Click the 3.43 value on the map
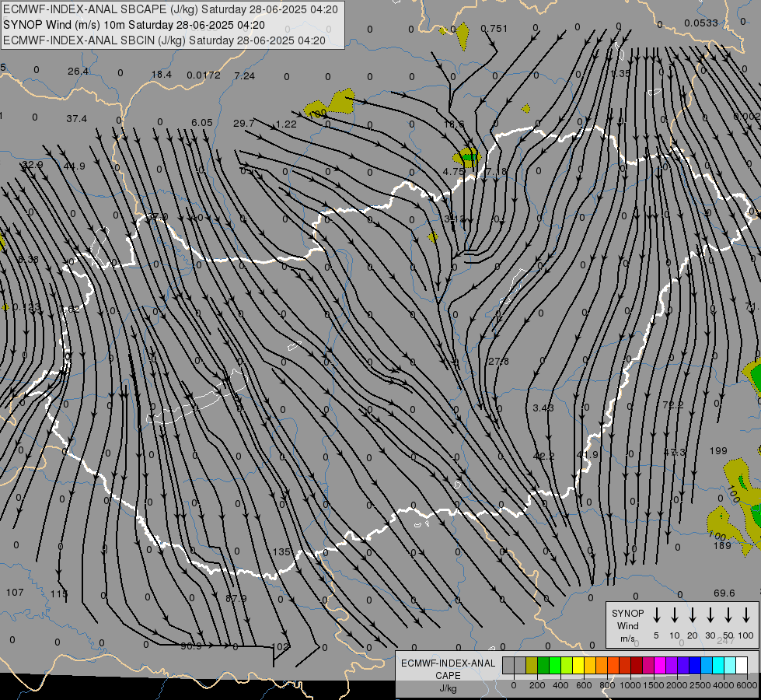Screen dimensions: 761x700 click(x=543, y=408)
